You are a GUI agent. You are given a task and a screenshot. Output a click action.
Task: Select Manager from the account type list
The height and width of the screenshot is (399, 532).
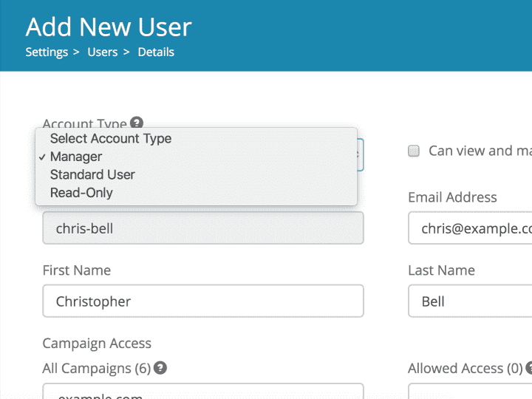76,157
